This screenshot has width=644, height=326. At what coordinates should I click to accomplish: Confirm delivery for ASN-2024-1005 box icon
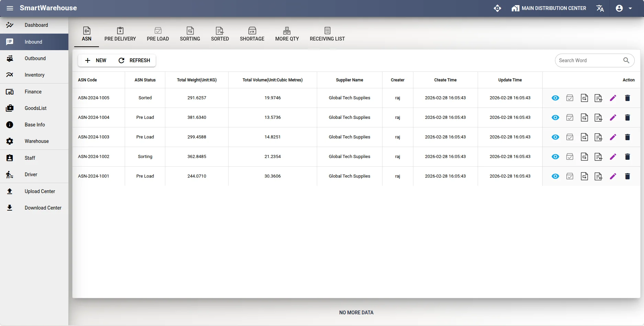(570, 98)
